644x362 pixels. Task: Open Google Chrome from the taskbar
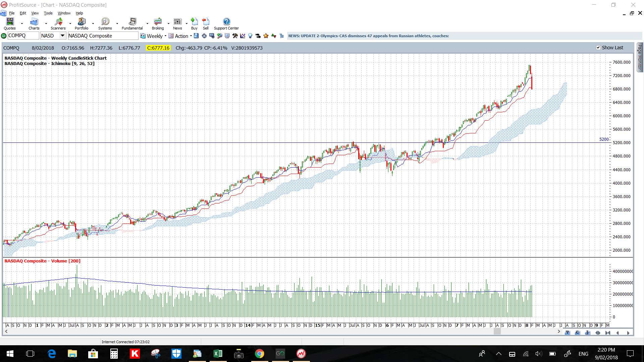[x=260, y=354]
